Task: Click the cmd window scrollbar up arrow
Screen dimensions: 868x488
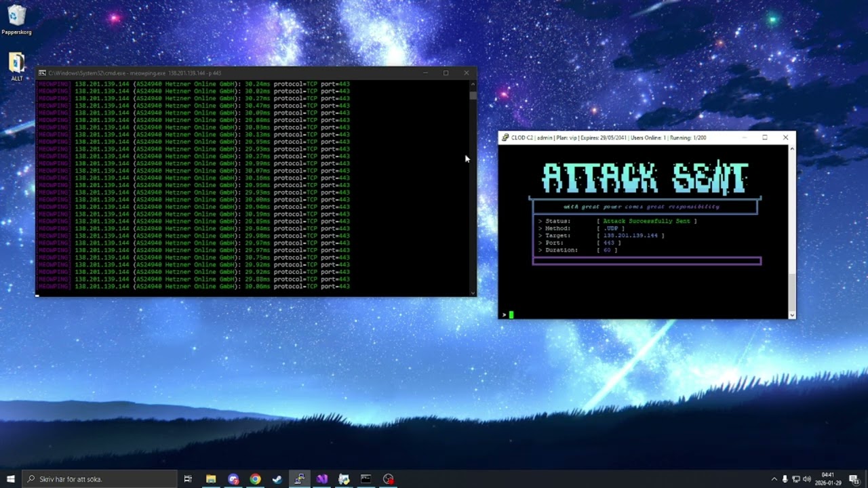Action: point(473,84)
